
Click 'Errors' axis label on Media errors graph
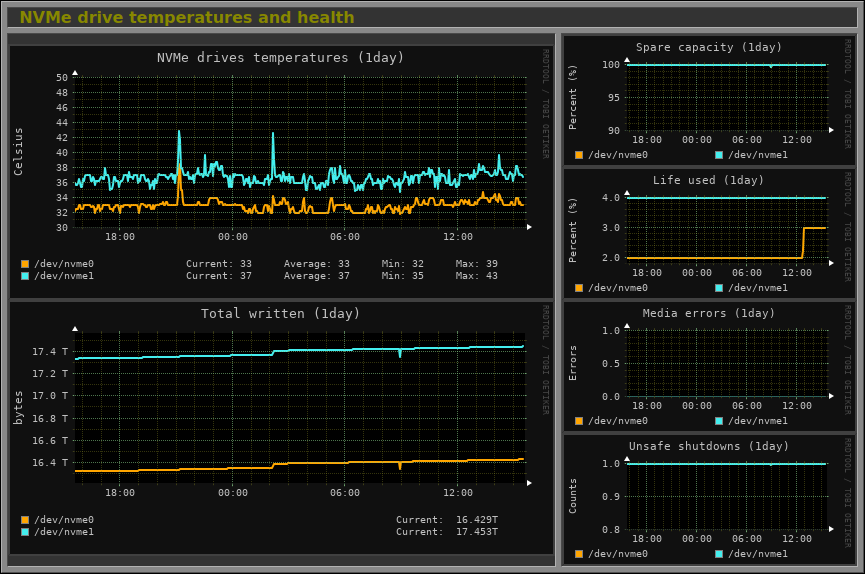[573, 363]
